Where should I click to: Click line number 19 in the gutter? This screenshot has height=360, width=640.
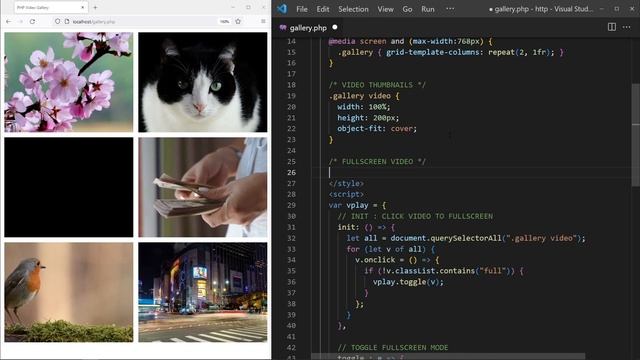pyautogui.click(x=291, y=96)
